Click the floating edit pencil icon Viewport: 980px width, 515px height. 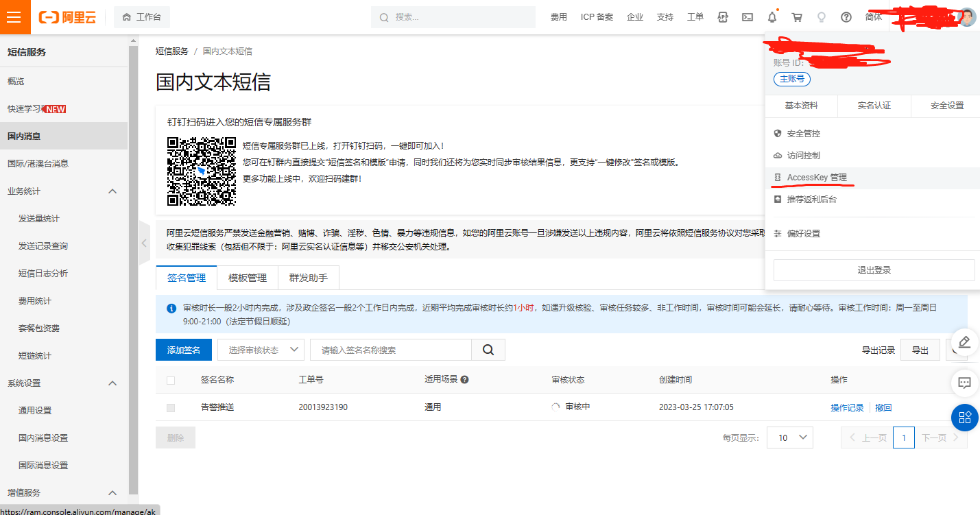tap(964, 342)
